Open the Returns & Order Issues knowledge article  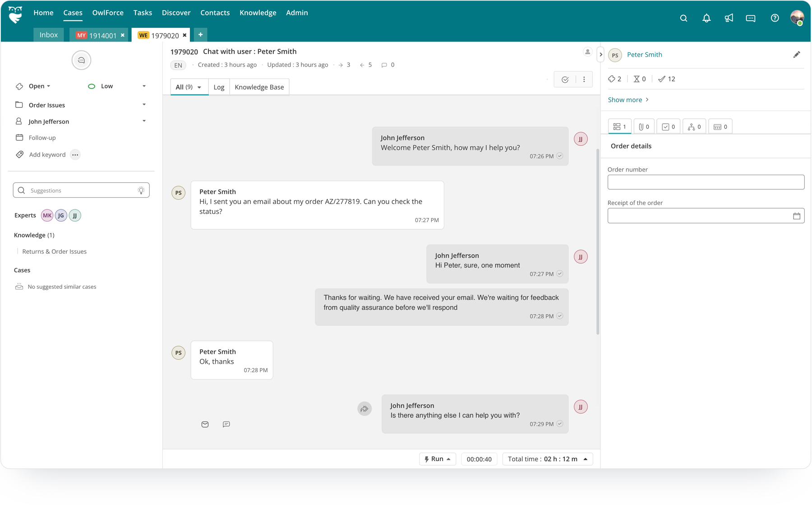coord(54,251)
